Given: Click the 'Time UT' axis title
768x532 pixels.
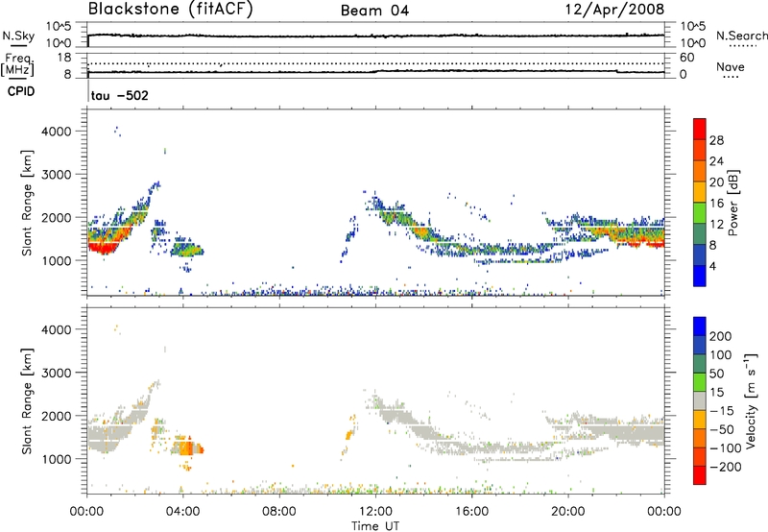Looking at the screenshot, I should pyautogui.click(x=375, y=526).
